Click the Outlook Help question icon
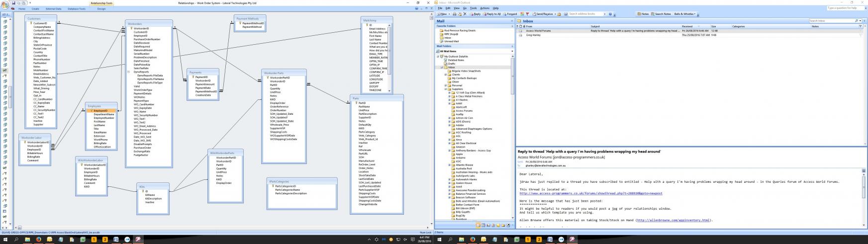 coord(611,14)
